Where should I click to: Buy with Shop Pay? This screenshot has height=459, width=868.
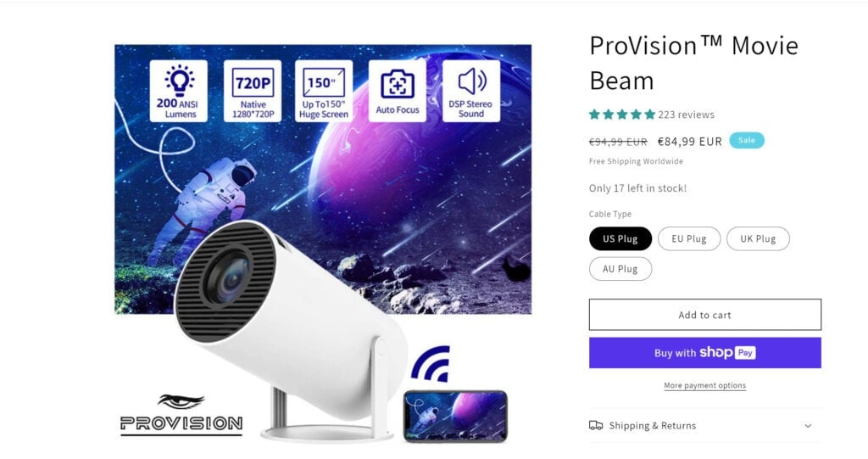pos(704,353)
